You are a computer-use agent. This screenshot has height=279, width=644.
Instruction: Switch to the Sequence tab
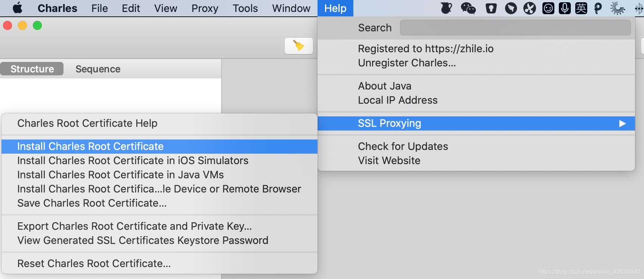point(98,69)
